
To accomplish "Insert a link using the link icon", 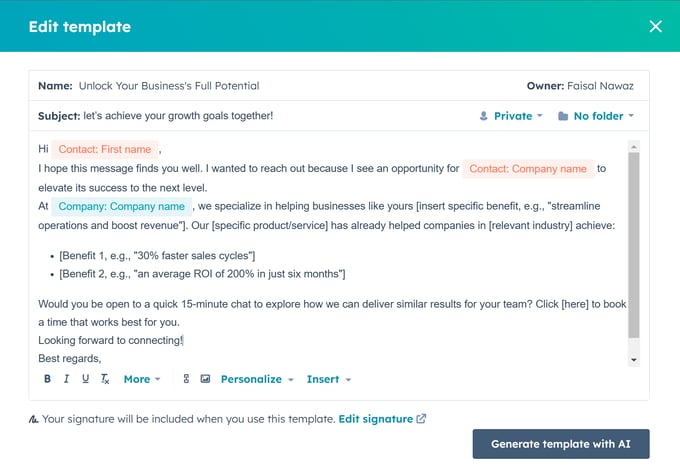I will click(x=186, y=379).
